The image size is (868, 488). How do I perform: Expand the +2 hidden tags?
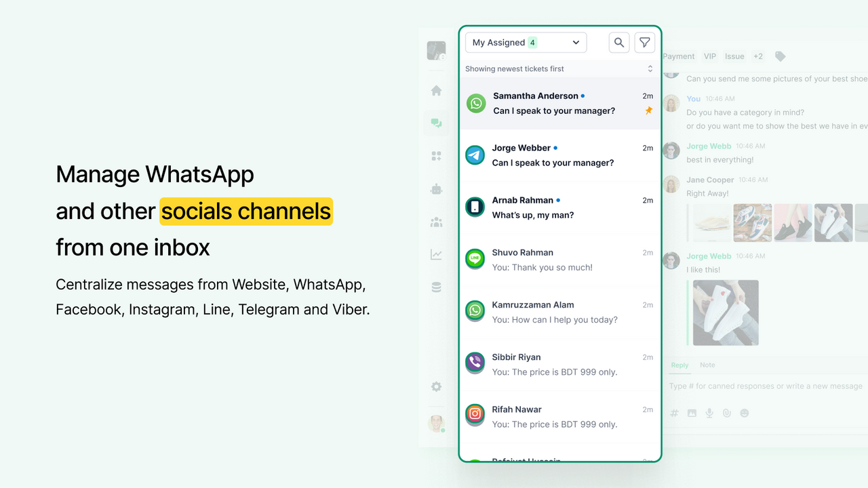pos(757,56)
